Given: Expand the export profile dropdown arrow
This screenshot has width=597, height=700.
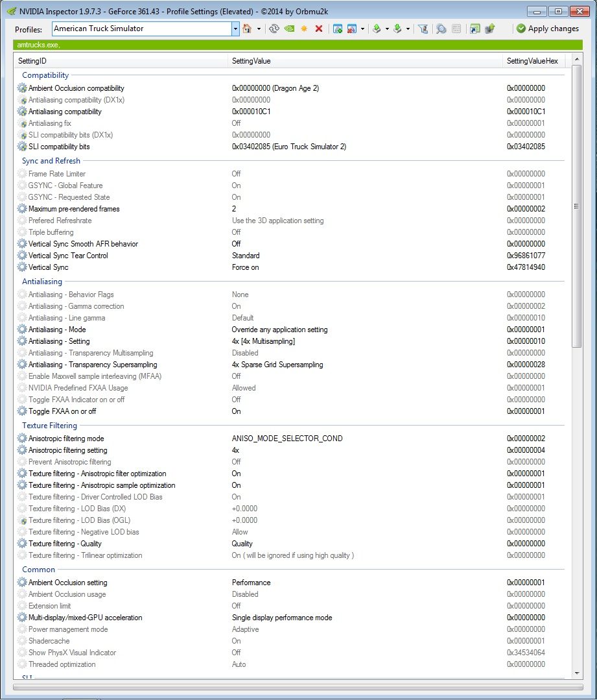Looking at the screenshot, I should (387, 29).
